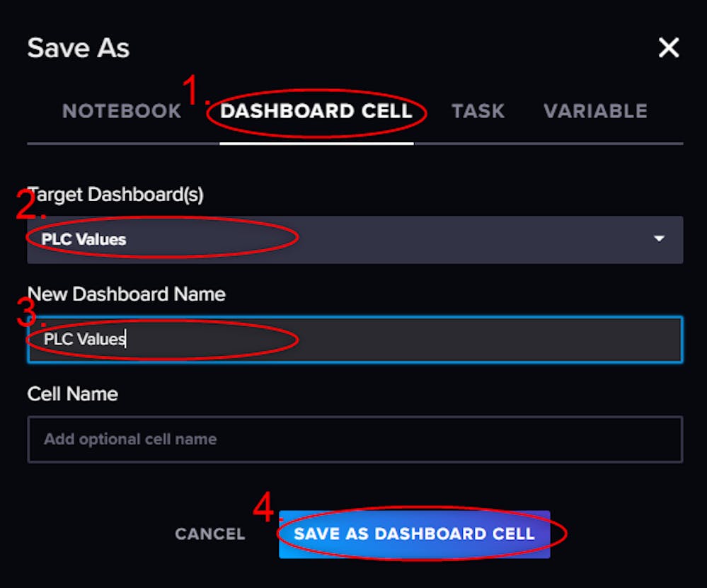Screen dimensions: 707x588
Task: Click Save As Dashboard Cell button
Action: coord(415,534)
